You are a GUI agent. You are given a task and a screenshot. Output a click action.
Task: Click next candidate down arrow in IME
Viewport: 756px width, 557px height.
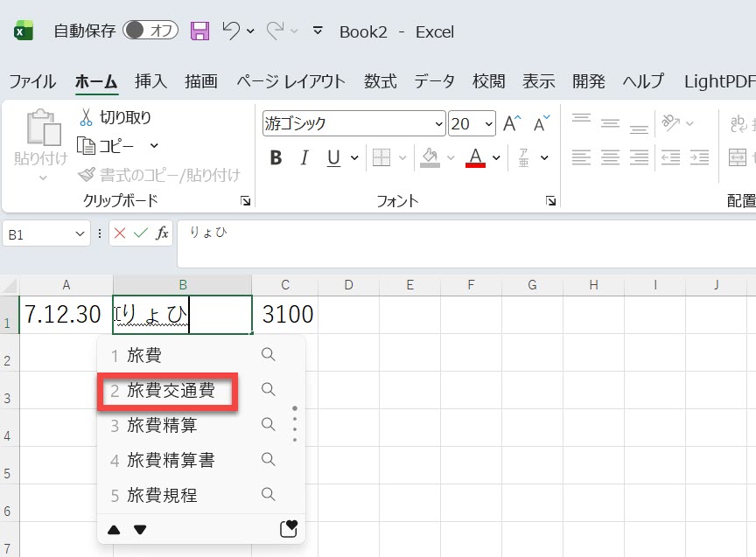tap(140, 530)
